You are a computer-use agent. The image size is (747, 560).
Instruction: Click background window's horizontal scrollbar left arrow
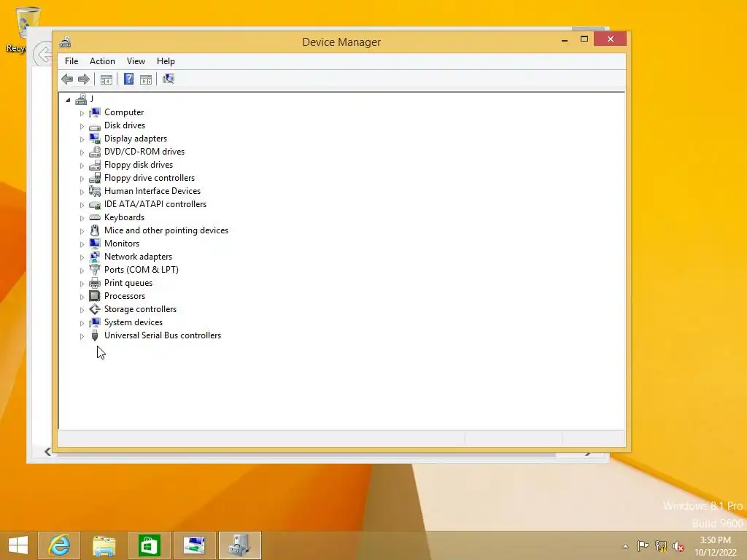47,451
